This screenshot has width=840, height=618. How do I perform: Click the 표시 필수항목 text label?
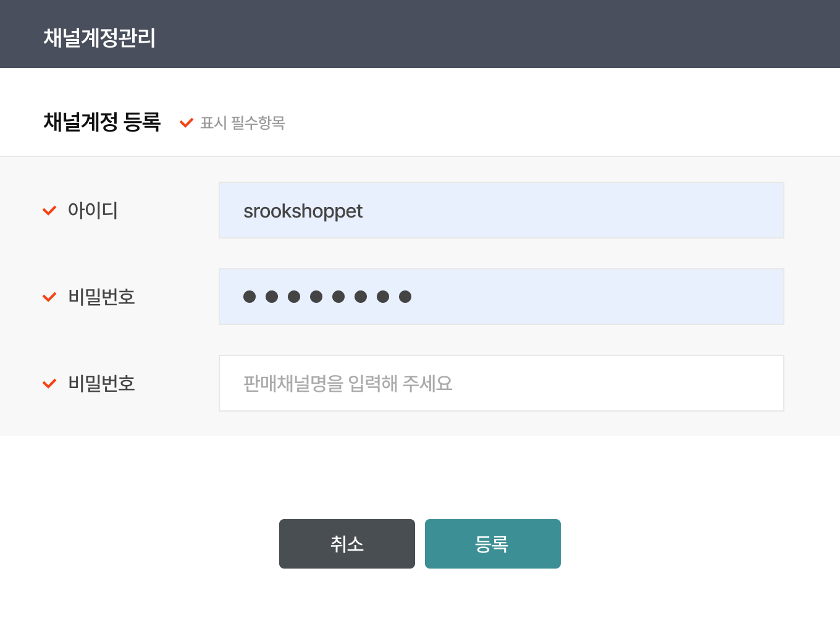[243, 123]
